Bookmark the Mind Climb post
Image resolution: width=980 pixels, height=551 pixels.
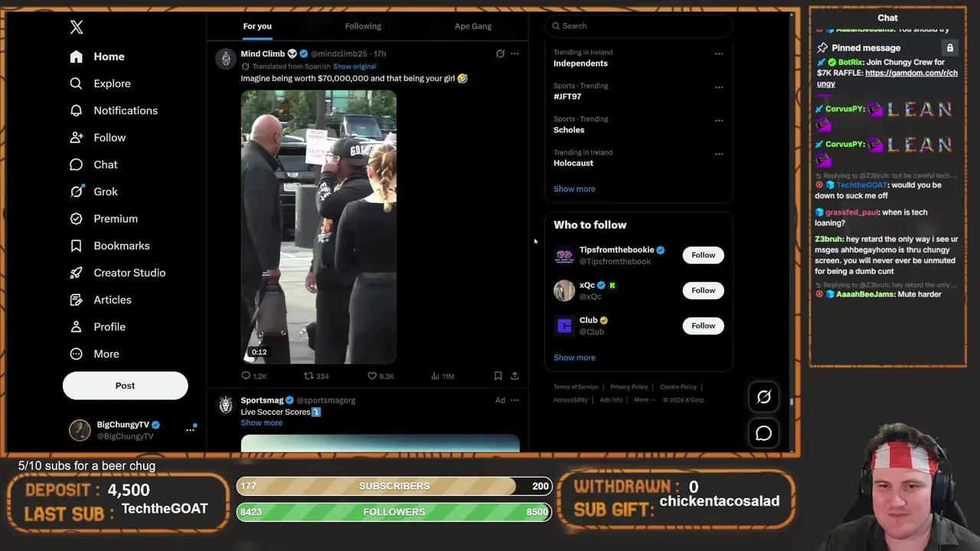498,376
